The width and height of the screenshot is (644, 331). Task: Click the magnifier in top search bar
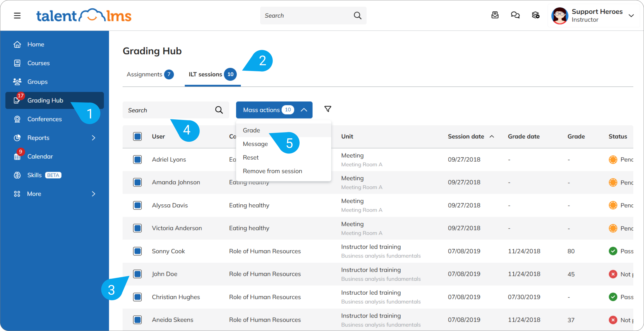coord(358,15)
